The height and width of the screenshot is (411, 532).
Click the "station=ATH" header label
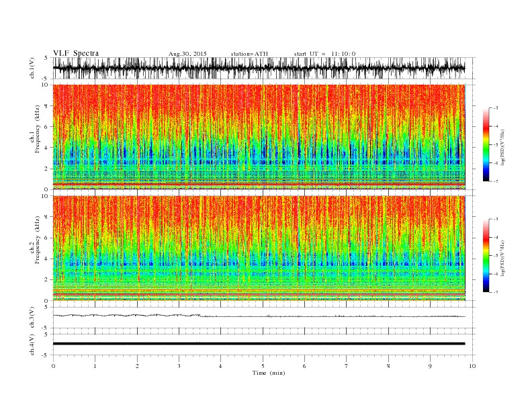[249, 54]
